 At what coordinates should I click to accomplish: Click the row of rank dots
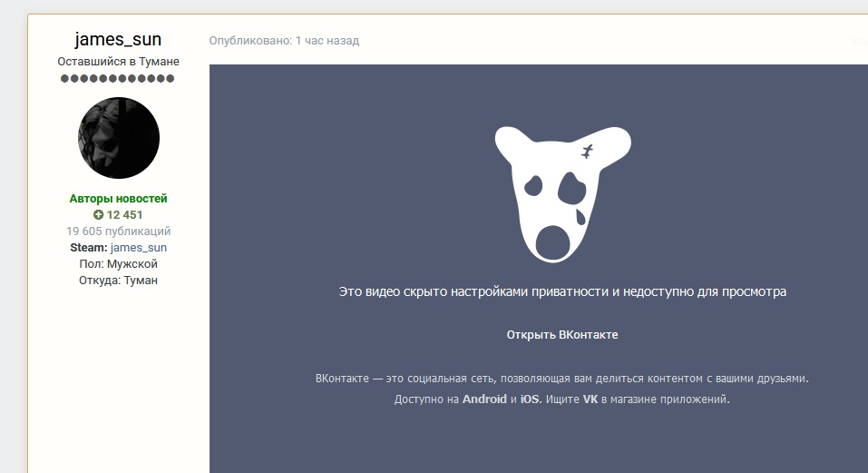click(x=117, y=79)
